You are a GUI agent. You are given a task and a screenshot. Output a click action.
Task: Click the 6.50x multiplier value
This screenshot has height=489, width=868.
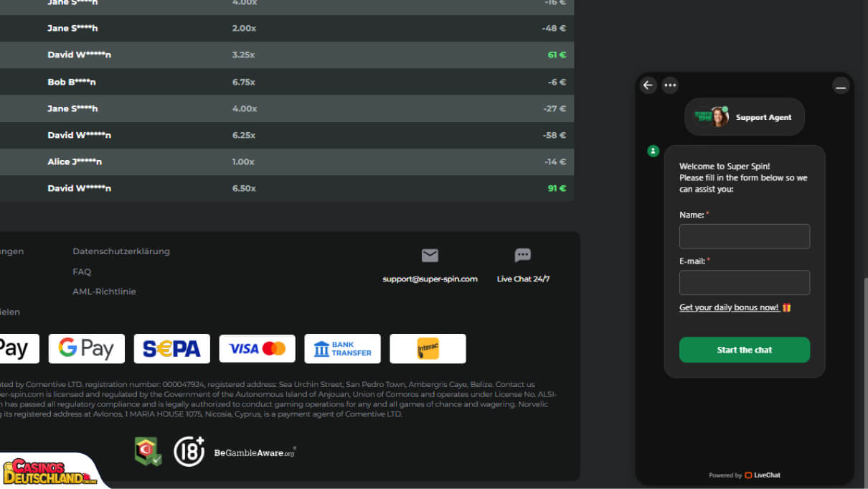[x=244, y=188]
